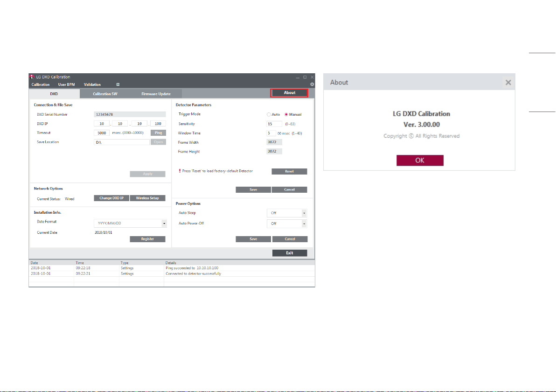Click the Frame Height value 3072
556x392 pixels.
point(274,151)
